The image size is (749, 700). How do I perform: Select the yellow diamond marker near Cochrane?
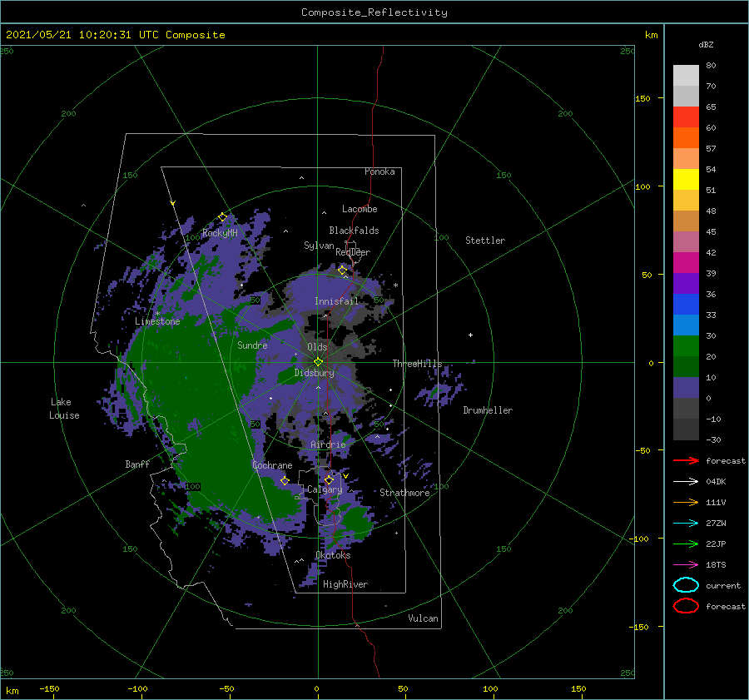point(285,481)
